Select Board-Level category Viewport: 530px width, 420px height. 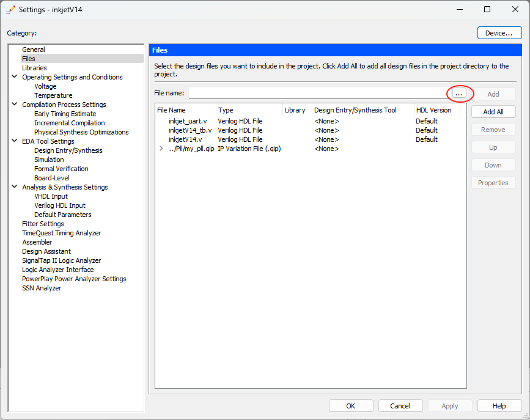[x=52, y=178]
